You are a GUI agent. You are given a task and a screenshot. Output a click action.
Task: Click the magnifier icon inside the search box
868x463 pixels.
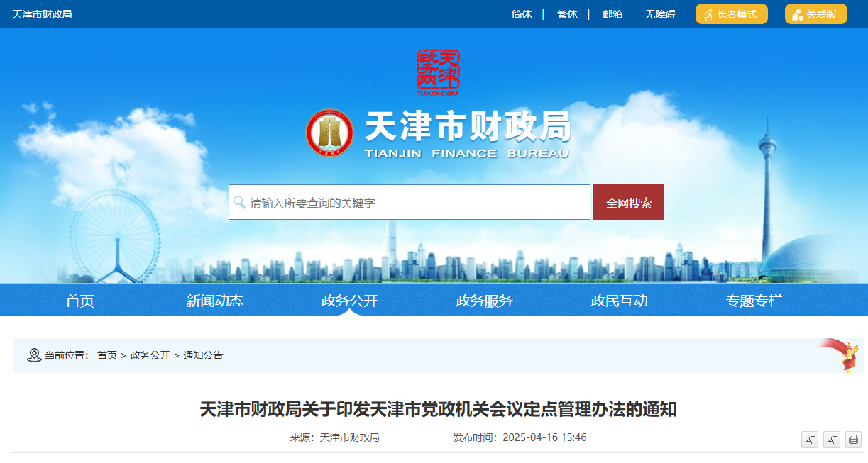[238, 201]
